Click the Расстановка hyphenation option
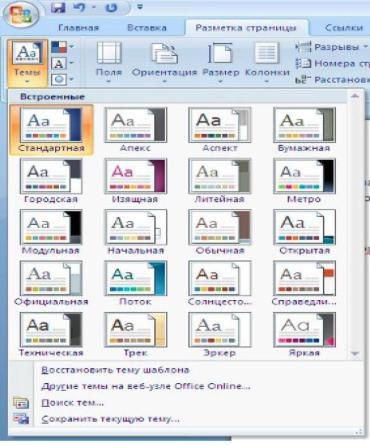Screen dimensions: 370x445 coord(332,79)
